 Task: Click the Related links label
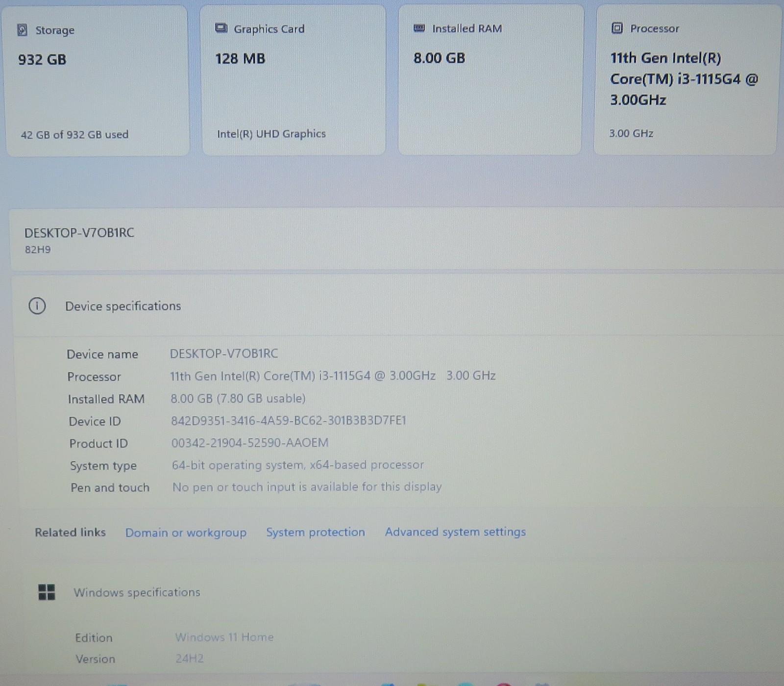[x=70, y=532]
